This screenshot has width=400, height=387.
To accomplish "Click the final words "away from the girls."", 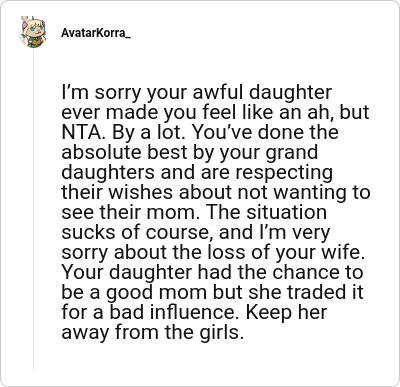I will 153,333.
